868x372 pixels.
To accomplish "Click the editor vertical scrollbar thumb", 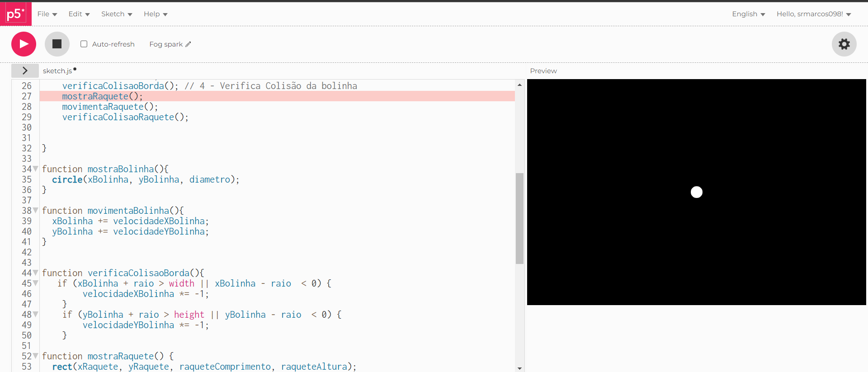I will coord(519,218).
